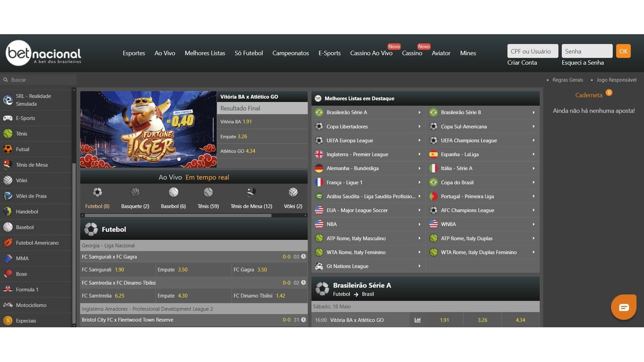Expand Gt Nations League arrow
644x362 pixels.
pyautogui.click(x=420, y=266)
